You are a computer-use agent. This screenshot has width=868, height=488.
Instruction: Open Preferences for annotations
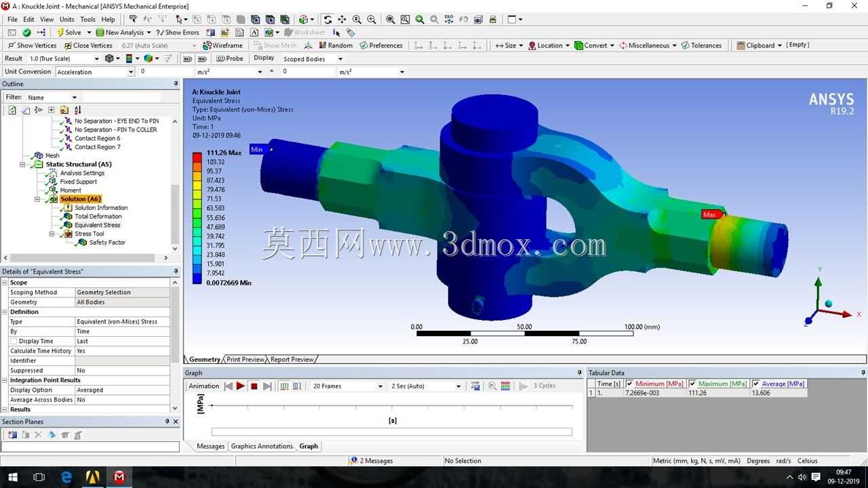[x=381, y=45]
